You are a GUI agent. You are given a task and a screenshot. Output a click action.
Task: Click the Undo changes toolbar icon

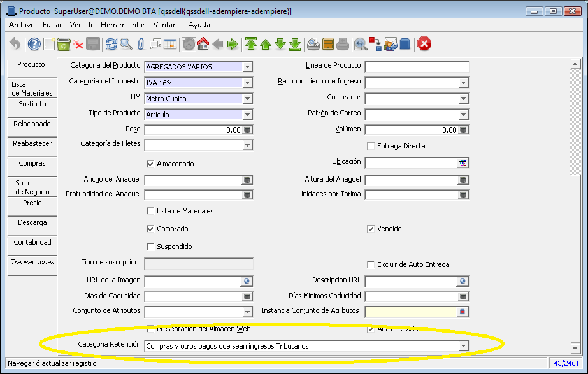tap(15, 44)
